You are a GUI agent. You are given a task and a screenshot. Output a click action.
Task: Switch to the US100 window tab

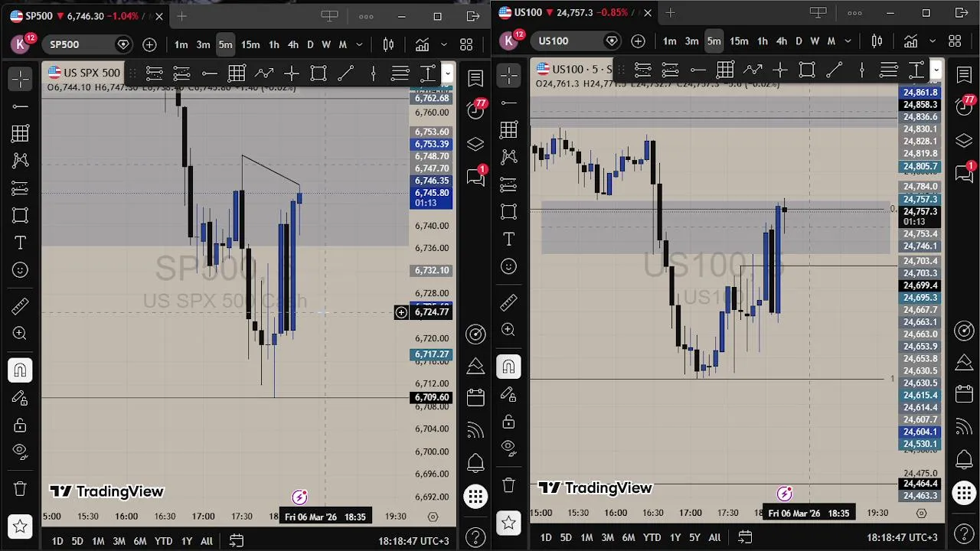tap(574, 12)
